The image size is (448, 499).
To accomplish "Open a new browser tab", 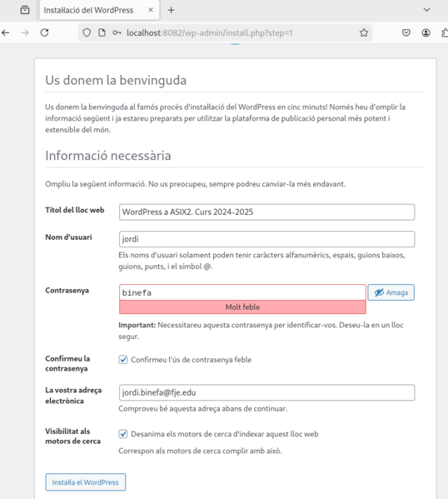I will tap(172, 10).
